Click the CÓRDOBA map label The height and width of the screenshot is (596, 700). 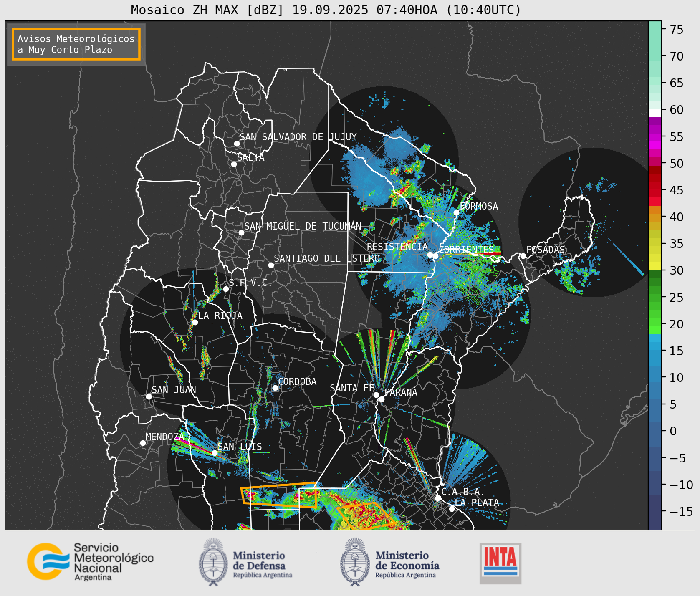pos(297,381)
